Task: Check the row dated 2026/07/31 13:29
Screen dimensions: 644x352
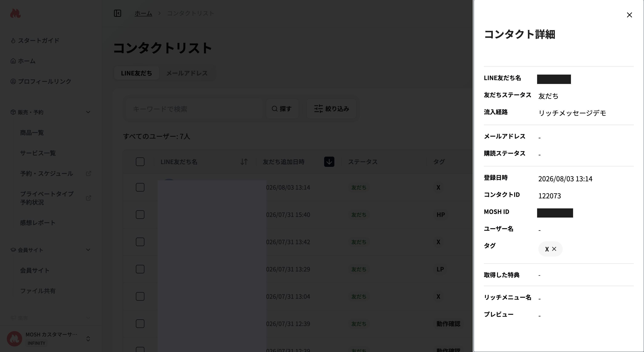Action: (140, 269)
